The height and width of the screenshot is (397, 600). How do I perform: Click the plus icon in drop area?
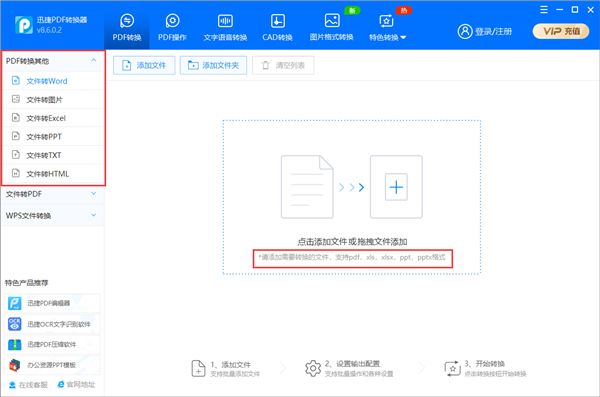coord(396,187)
